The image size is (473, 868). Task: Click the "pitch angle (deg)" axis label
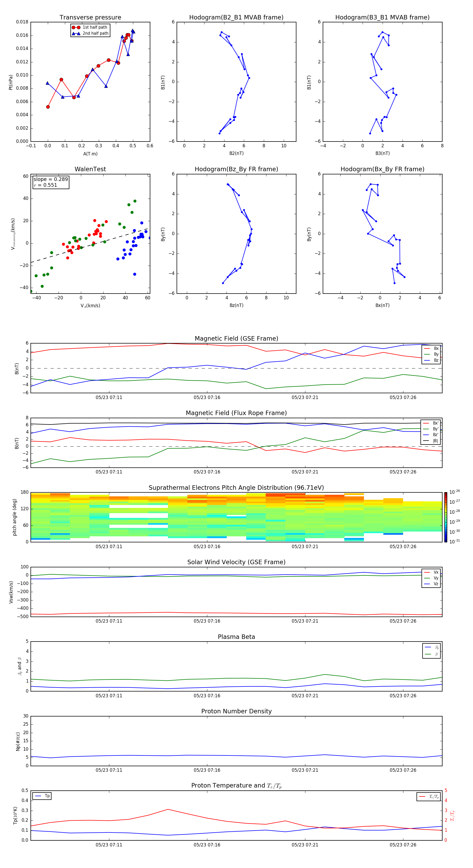point(14,517)
